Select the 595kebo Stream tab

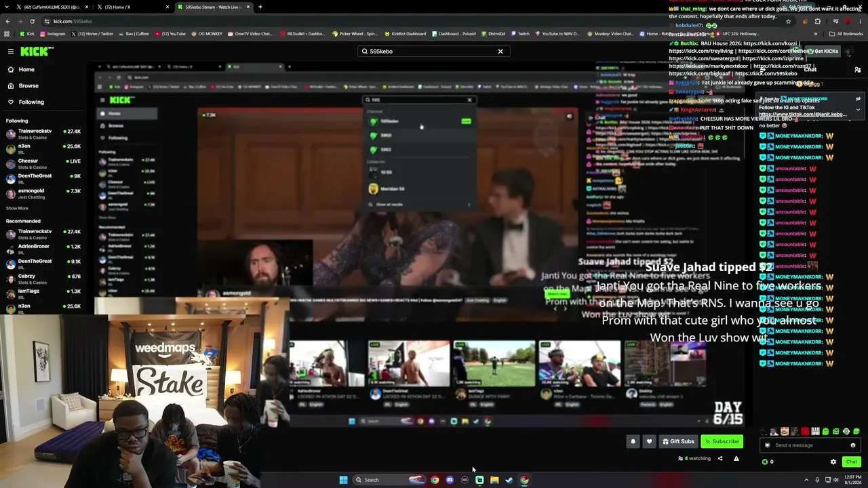[213, 7]
